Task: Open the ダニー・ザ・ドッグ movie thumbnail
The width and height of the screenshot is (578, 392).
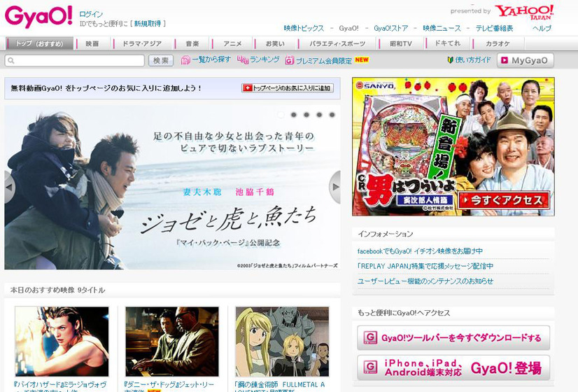Action: click(x=172, y=341)
